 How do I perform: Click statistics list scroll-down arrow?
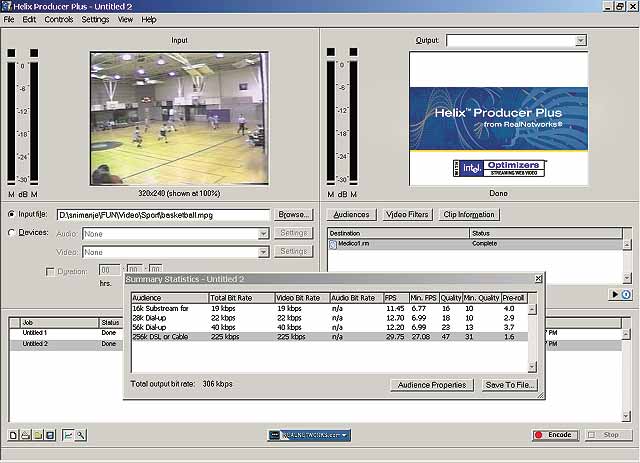click(532, 367)
